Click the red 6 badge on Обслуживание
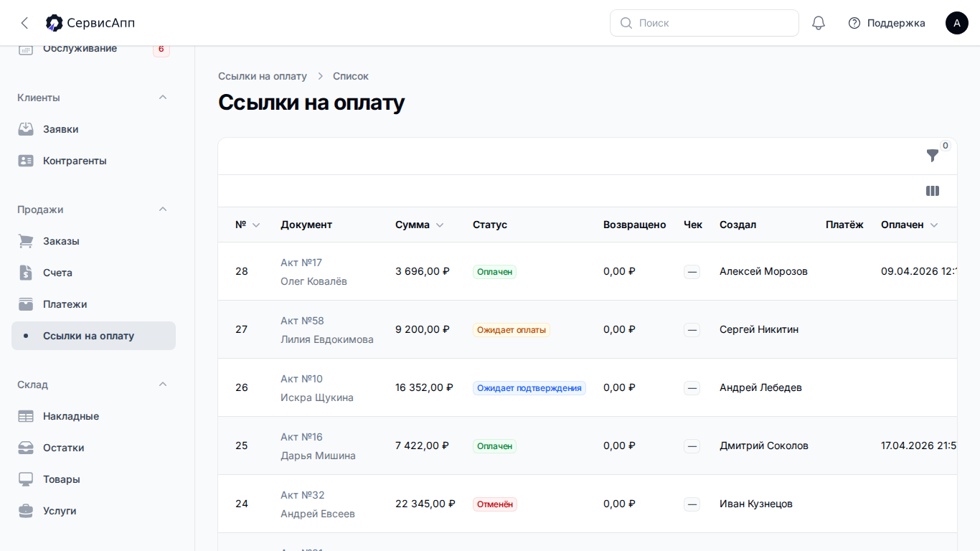 [x=161, y=49]
